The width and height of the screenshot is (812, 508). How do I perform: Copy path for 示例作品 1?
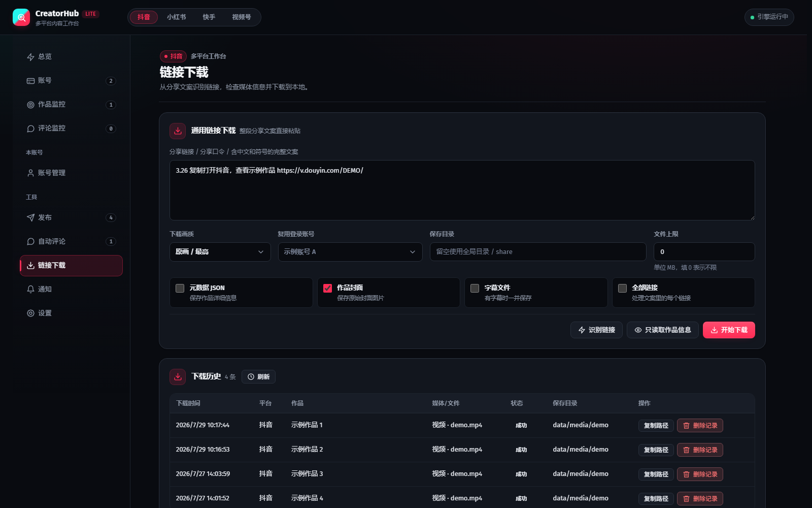(656, 426)
